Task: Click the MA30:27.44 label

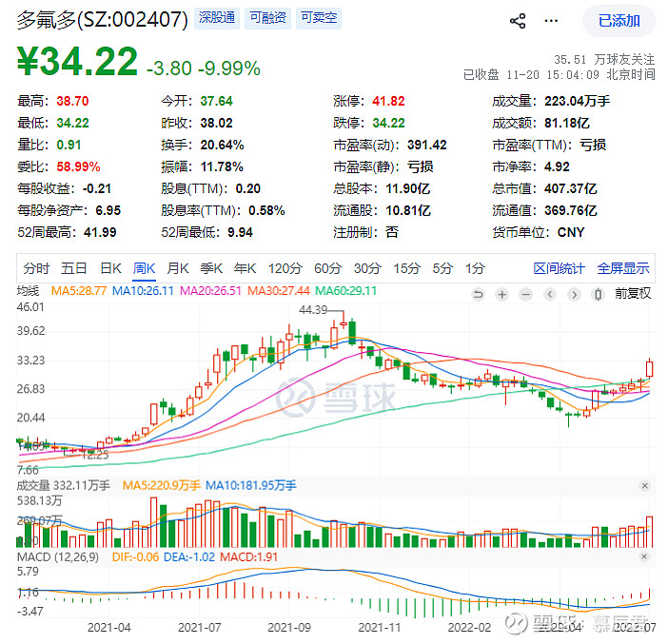Action: tap(279, 291)
